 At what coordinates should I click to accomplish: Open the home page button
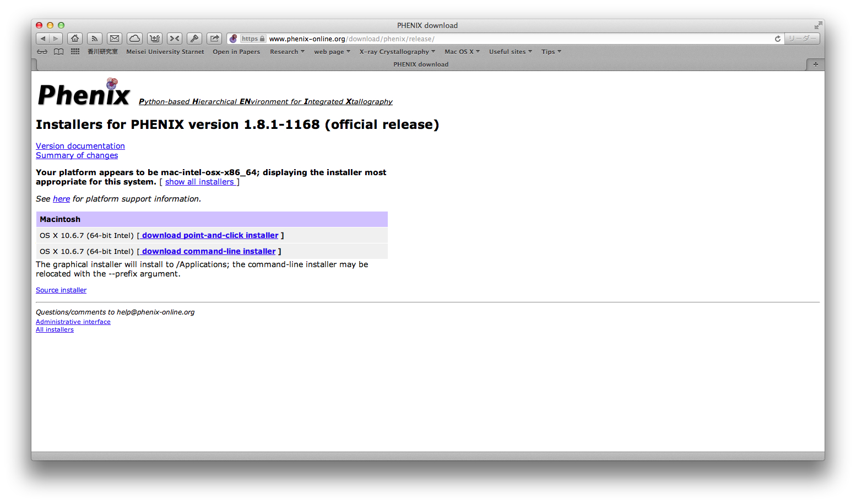point(75,39)
